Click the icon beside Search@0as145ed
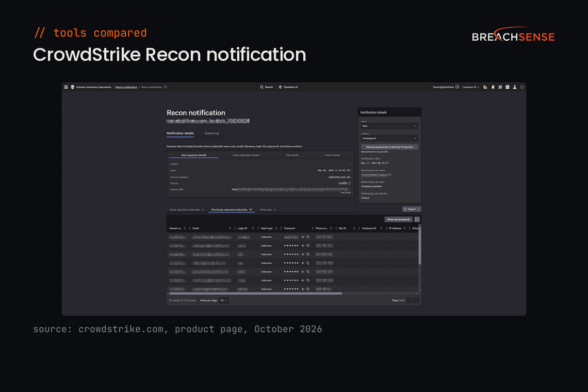Viewport: 588px width, 392px height. click(457, 87)
